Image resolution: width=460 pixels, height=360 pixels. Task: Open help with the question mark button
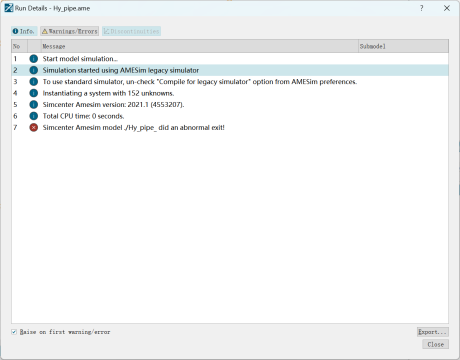point(422,8)
